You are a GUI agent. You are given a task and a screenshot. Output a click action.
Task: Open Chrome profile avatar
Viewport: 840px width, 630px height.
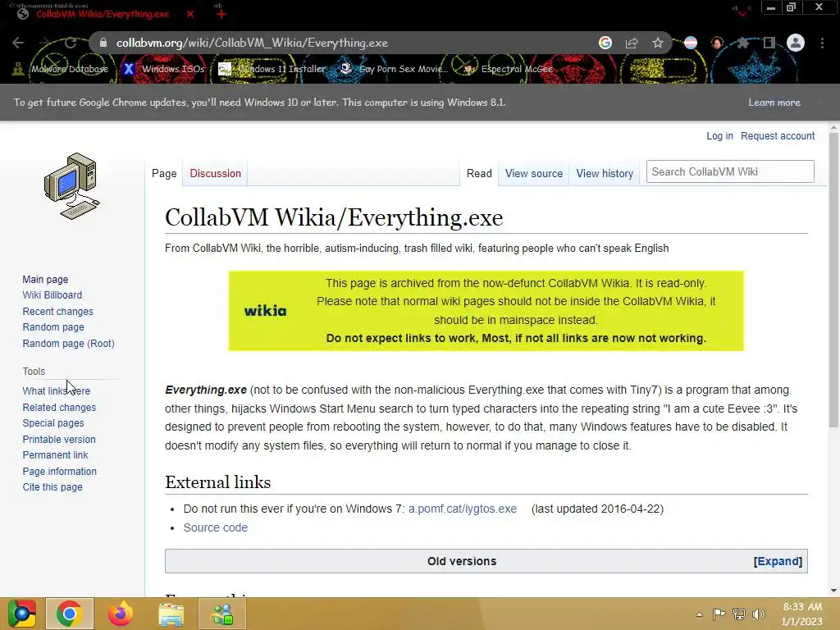coord(796,43)
